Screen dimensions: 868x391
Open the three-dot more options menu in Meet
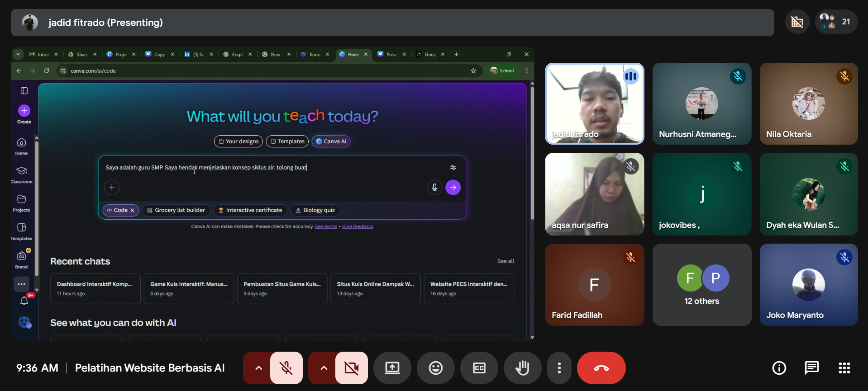pos(559,368)
